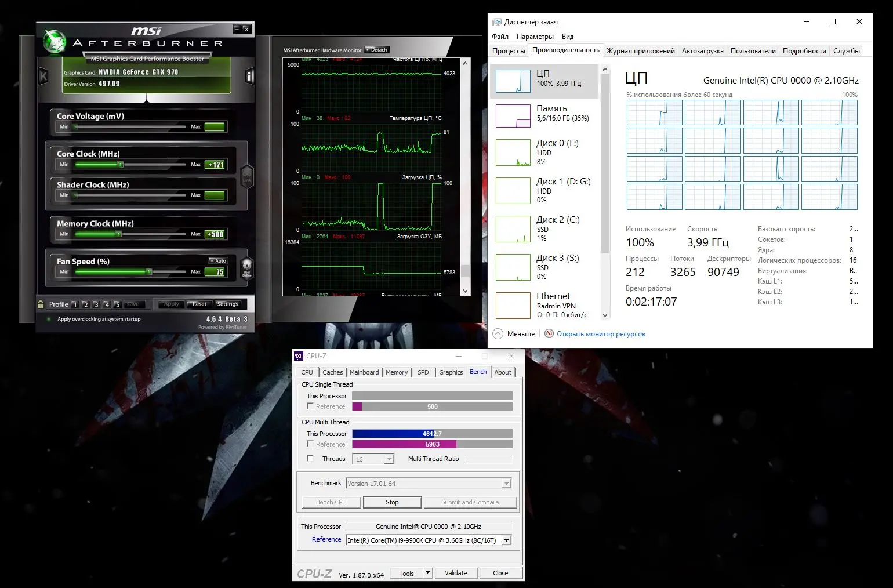
Task: Open the Graphics tab in CPU-Z
Action: coord(451,372)
